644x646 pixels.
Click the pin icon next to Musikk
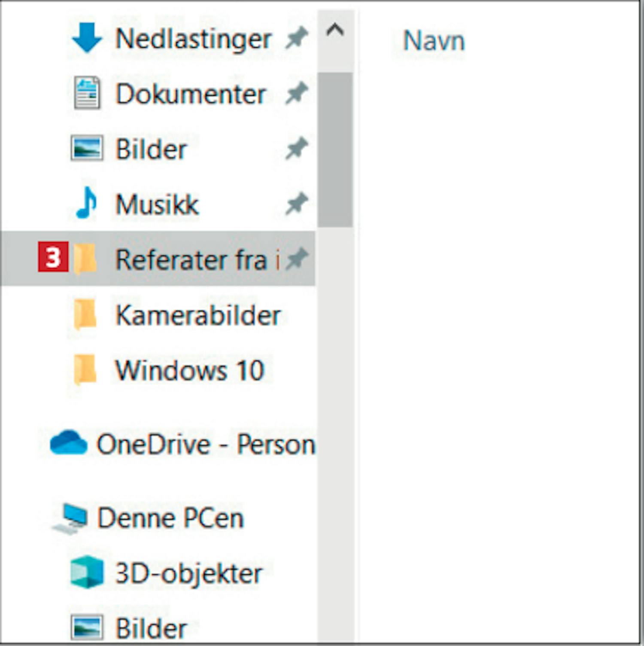coord(296,203)
